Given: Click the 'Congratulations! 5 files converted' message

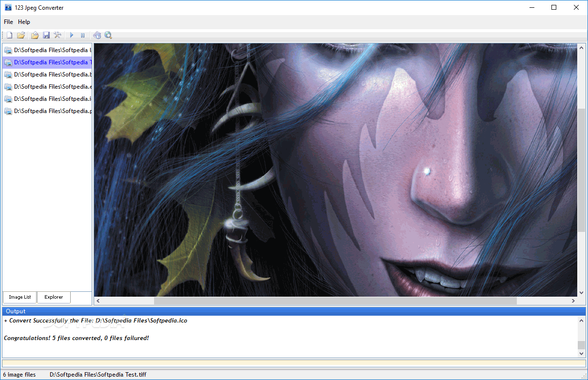Looking at the screenshot, I should pyautogui.click(x=77, y=338).
